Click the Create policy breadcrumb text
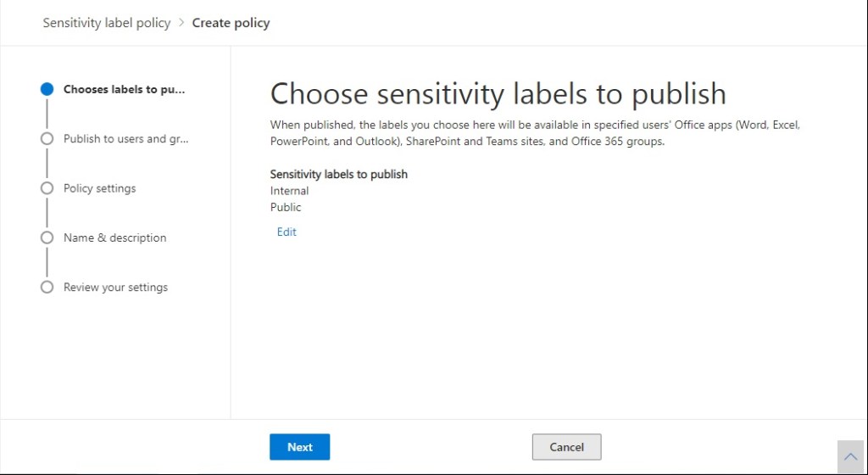This screenshot has height=475, width=868. click(x=231, y=23)
